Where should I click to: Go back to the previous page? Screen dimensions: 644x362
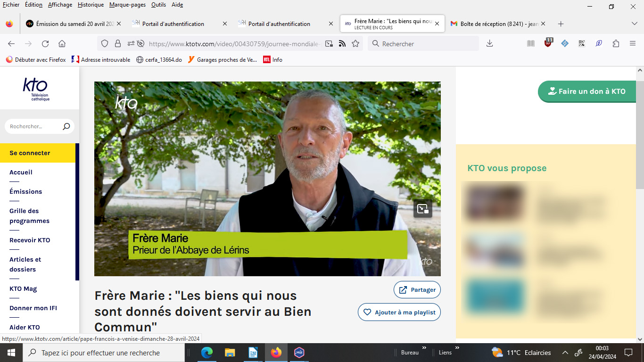tap(11, 44)
